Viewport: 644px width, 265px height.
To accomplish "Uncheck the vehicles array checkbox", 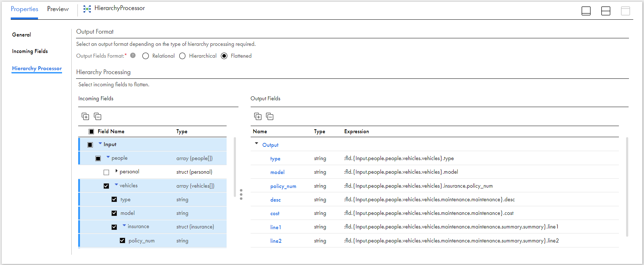I will [x=106, y=186].
